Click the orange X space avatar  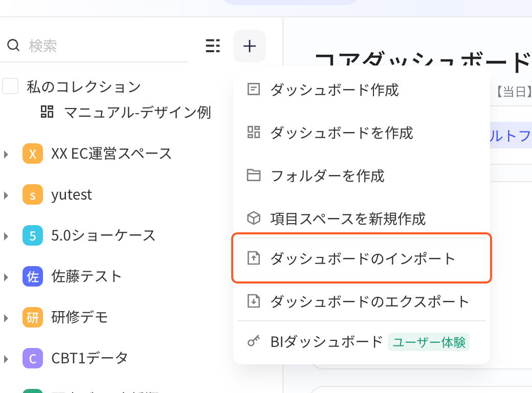pyautogui.click(x=33, y=154)
